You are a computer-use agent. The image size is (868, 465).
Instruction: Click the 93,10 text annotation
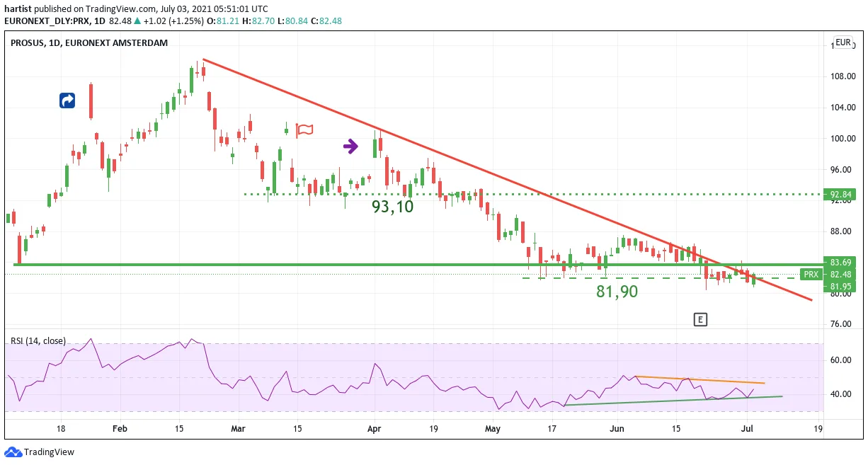click(x=393, y=207)
